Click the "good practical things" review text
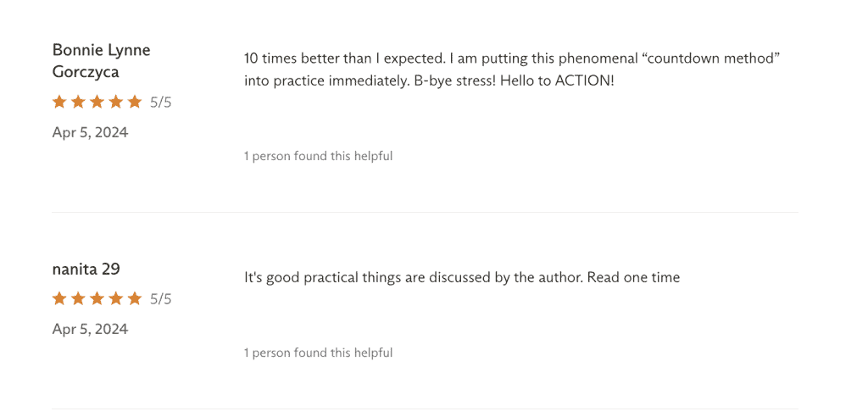The height and width of the screenshot is (417, 868). (x=461, y=277)
